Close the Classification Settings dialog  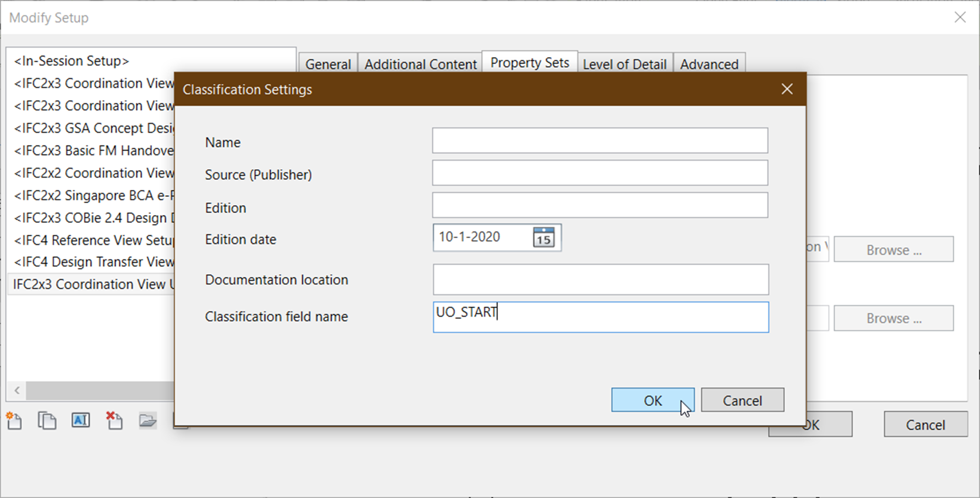point(787,89)
